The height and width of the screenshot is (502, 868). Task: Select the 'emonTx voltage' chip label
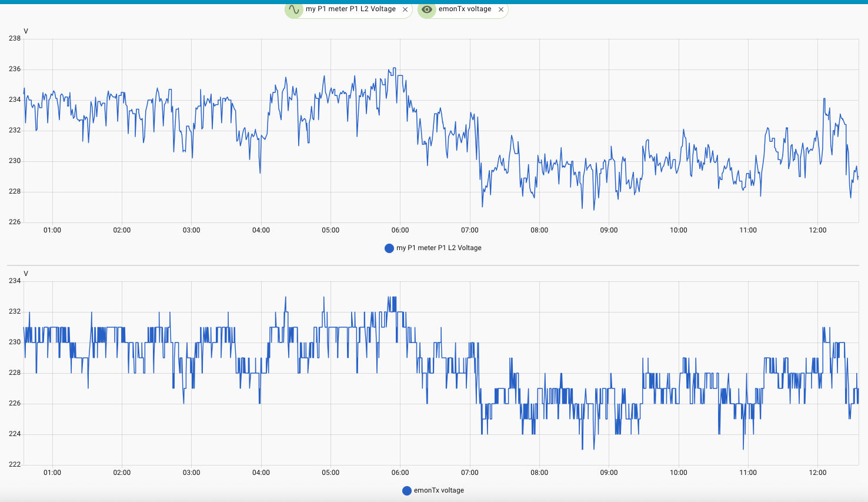[465, 9]
